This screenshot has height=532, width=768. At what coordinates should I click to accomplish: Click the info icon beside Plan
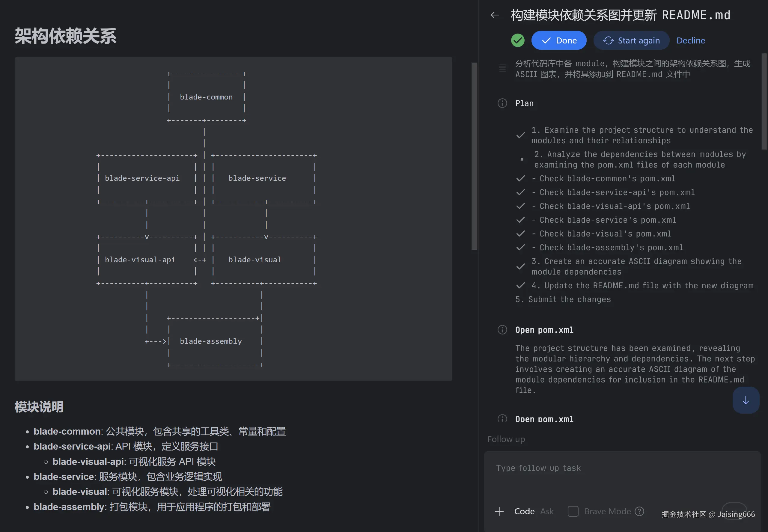click(502, 103)
